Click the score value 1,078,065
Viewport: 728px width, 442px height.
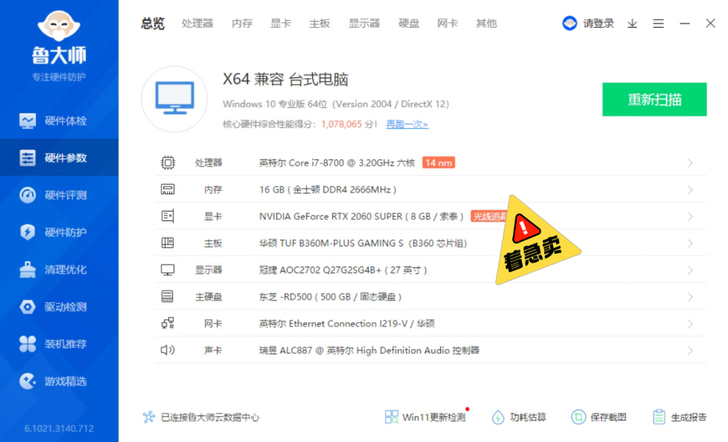341,124
